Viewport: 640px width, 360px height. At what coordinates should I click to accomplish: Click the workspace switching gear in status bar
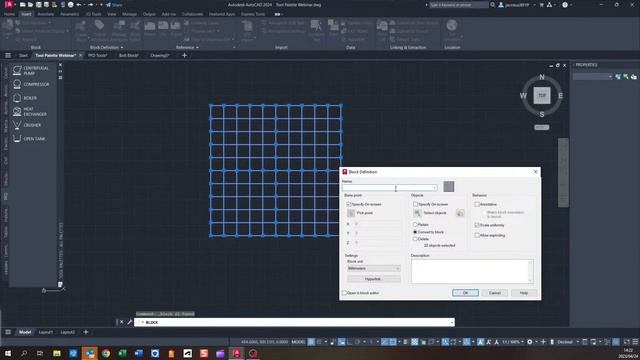[530, 342]
